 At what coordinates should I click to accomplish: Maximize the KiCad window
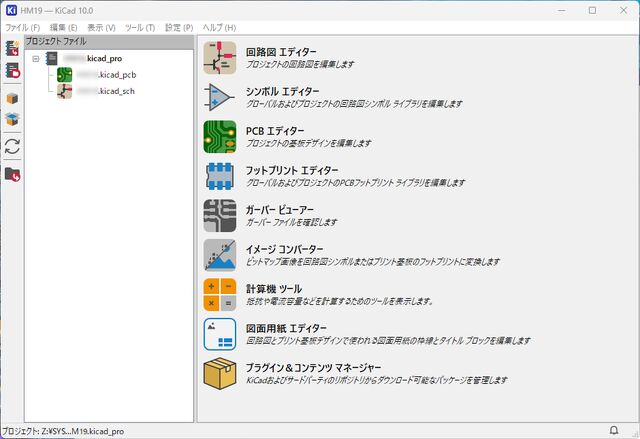pos(592,10)
